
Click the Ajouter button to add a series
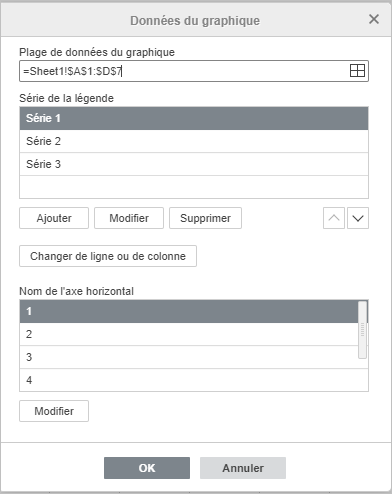tap(54, 218)
